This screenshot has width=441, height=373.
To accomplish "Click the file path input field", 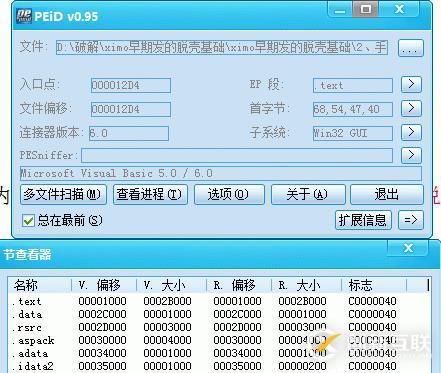I will [222, 48].
